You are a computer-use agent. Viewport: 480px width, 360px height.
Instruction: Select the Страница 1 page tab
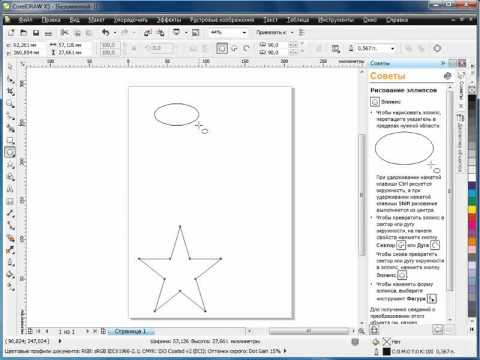(130, 331)
